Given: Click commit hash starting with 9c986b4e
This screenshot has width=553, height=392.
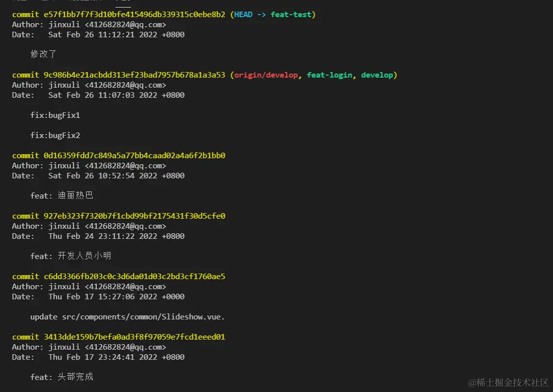Looking at the screenshot, I should [134, 75].
